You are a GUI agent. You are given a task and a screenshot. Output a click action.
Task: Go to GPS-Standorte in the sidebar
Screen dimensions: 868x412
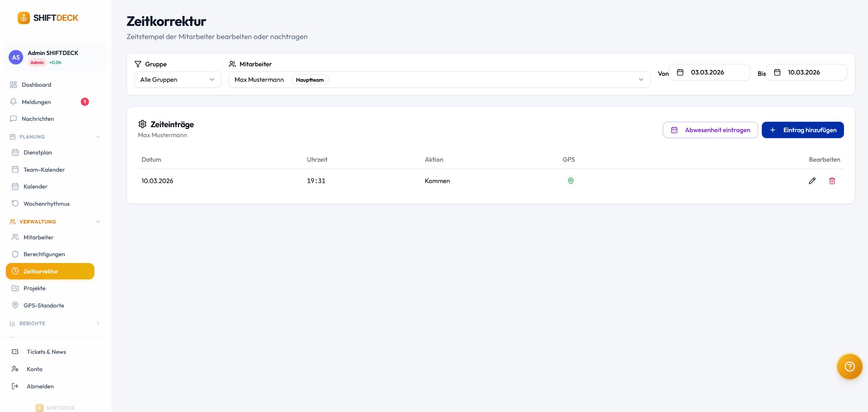(x=44, y=306)
